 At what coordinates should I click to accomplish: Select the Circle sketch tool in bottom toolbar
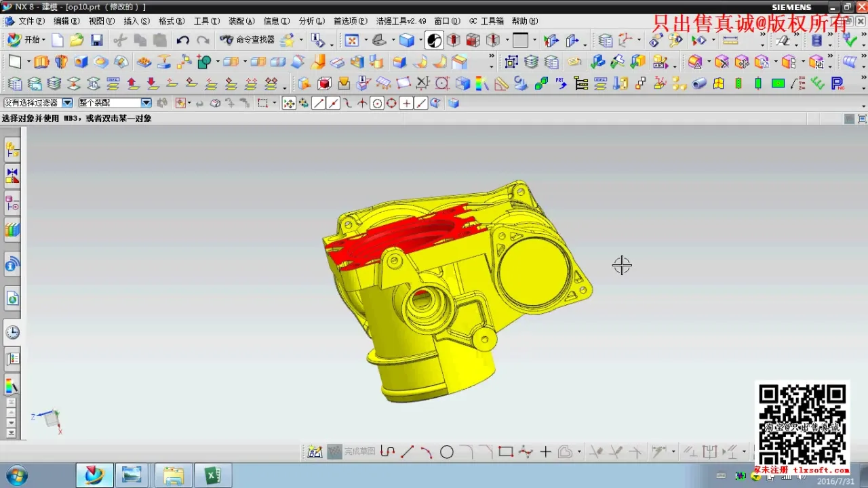(446, 452)
